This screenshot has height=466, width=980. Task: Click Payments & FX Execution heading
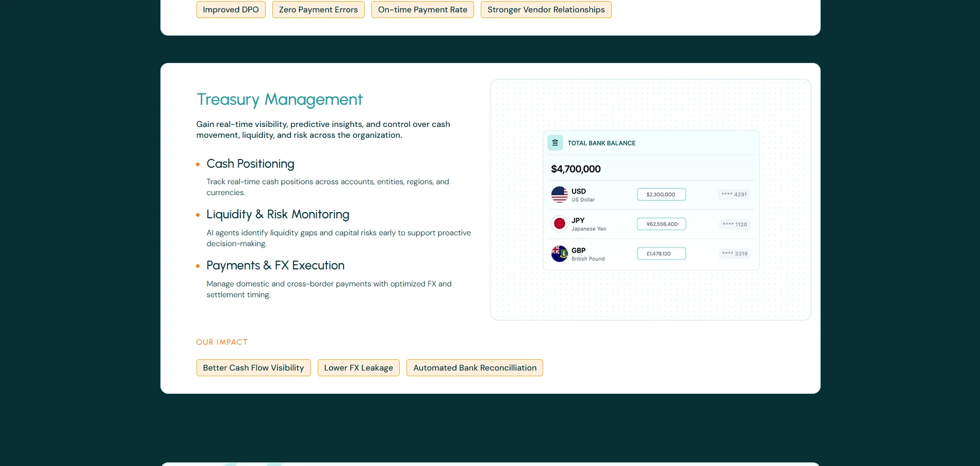pos(275,266)
